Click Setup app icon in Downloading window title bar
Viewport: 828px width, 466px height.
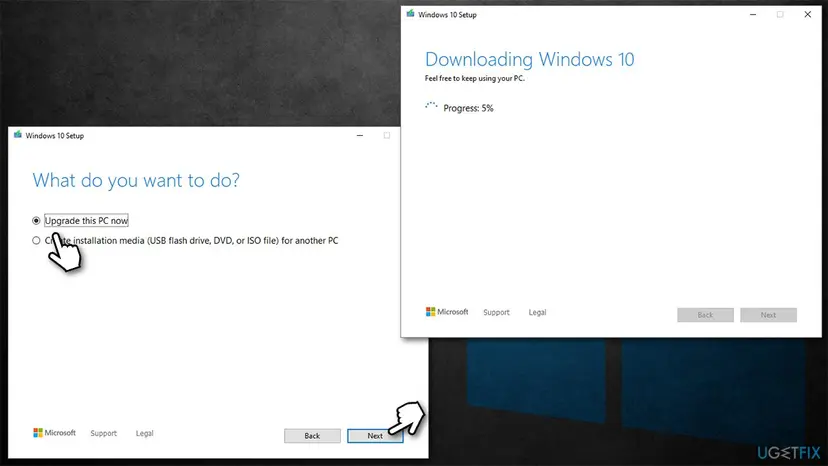[410, 14]
